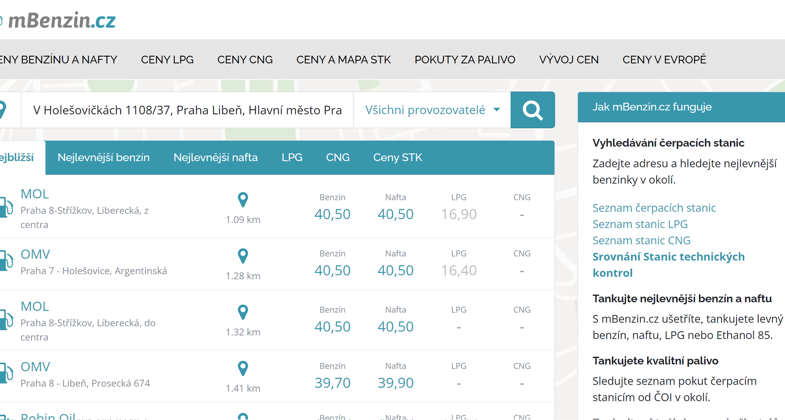The width and height of the screenshot is (785, 420).
Task: Click fuel pump icon of OMV Prosecká
Action: (5, 374)
